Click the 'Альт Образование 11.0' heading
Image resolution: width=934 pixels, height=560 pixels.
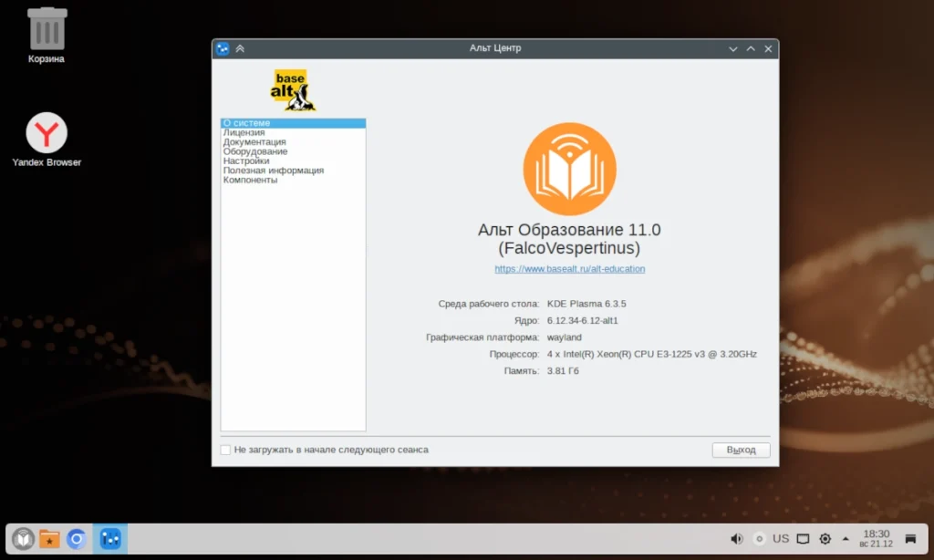(569, 230)
